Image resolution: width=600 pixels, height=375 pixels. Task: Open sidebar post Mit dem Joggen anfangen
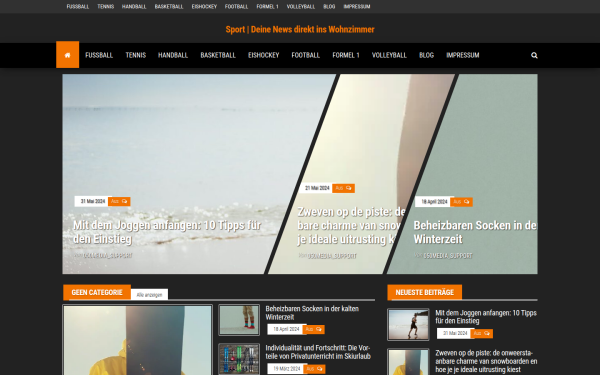[x=486, y=317]
